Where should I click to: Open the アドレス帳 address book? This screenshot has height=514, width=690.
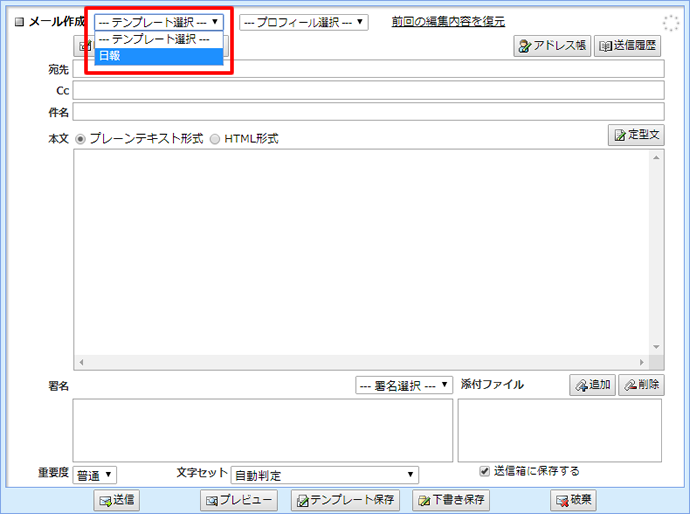[552, 46]
